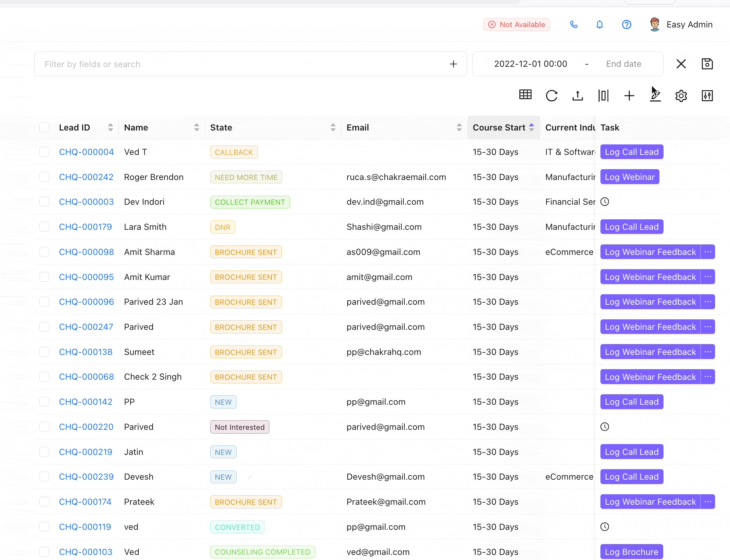Click the upload/export icon

pos(577,96)
